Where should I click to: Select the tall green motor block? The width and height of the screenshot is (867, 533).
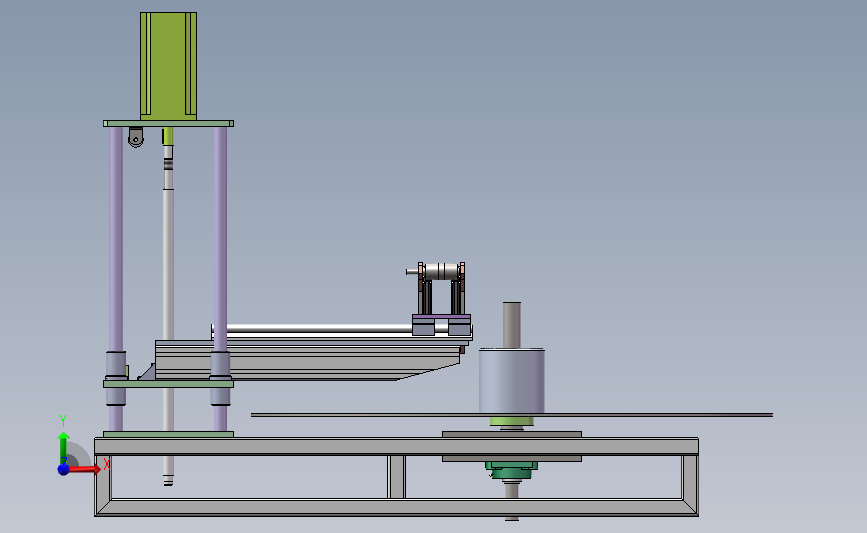(x=168, y=66)
